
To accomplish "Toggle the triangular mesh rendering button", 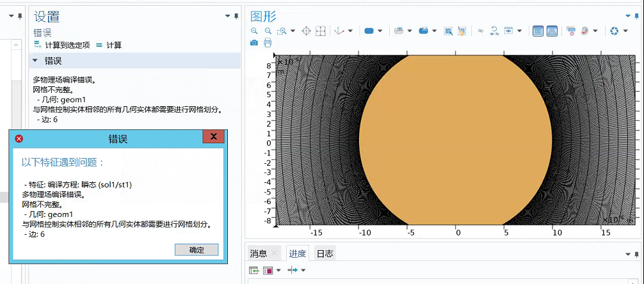I will click(x=552, y=31).
